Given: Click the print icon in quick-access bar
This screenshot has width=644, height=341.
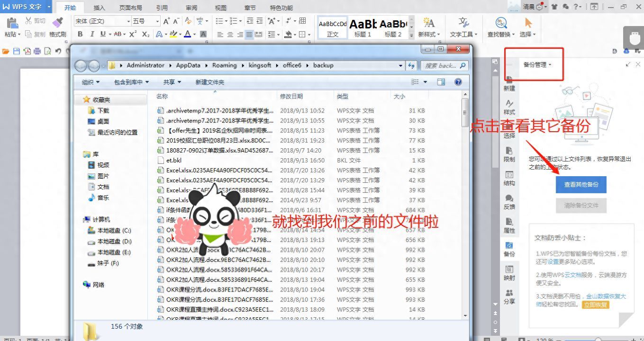Looking at the screenshot, I should click(37, 51).
